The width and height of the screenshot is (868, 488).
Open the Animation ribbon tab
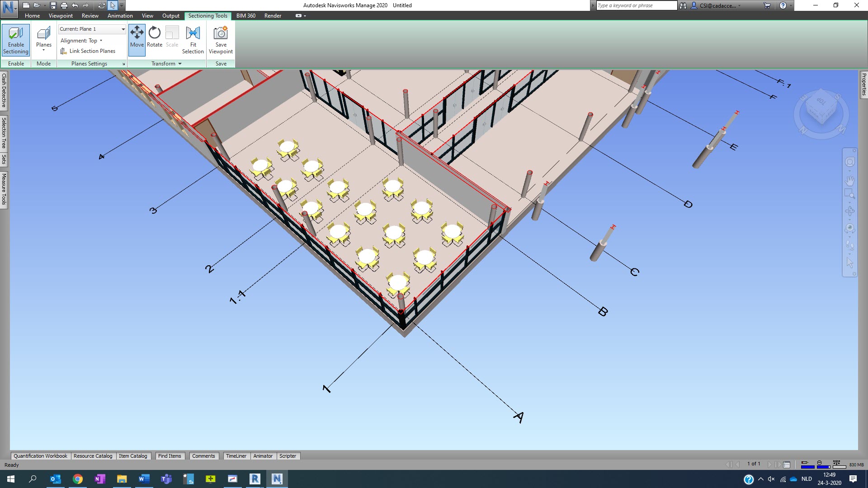120,16
